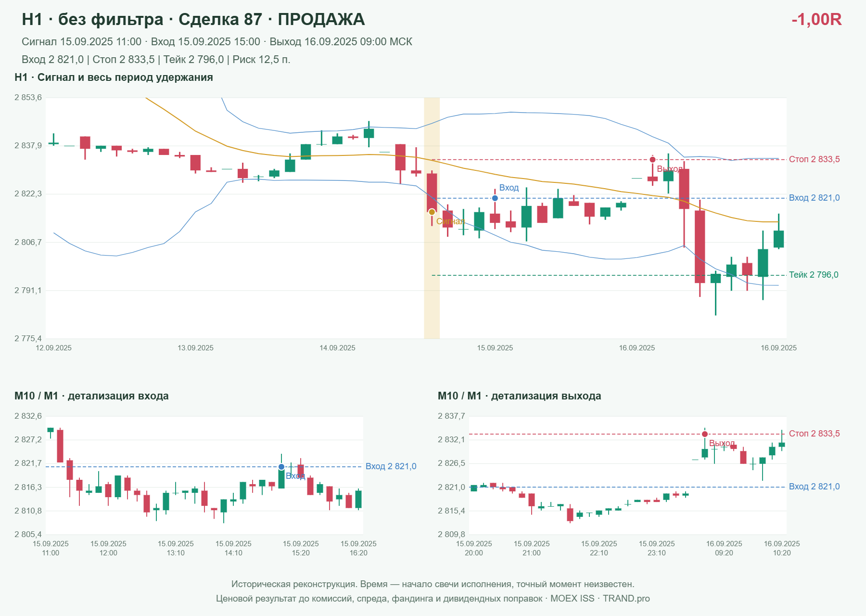Select heading "M10 / M1 · детализация входа"
The height and width of the screenshot is (616, 866).
click(91, 396)
